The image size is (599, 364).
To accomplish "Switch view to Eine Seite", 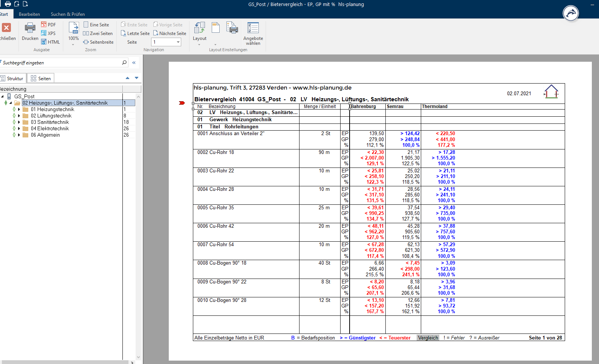I will tap(96, 25).
